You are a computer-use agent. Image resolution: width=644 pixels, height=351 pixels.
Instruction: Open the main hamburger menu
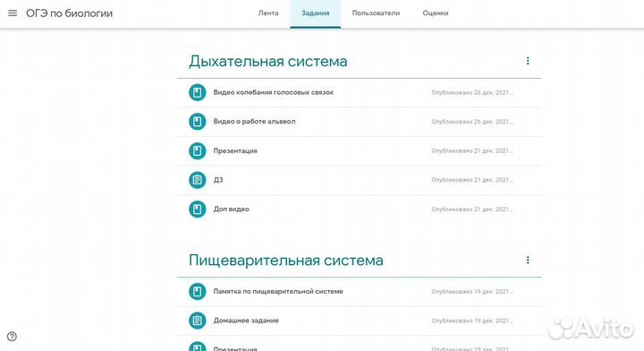[13, 13]
